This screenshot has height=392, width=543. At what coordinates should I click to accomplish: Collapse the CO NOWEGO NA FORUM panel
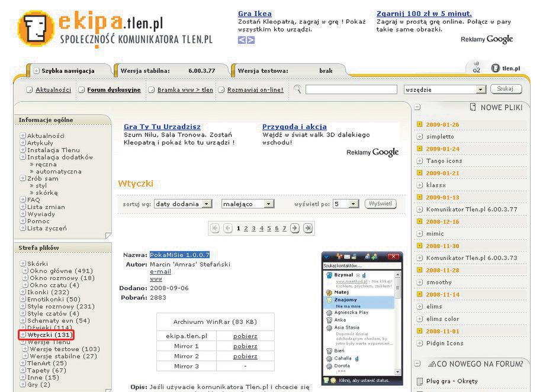[x=417, y=364]
